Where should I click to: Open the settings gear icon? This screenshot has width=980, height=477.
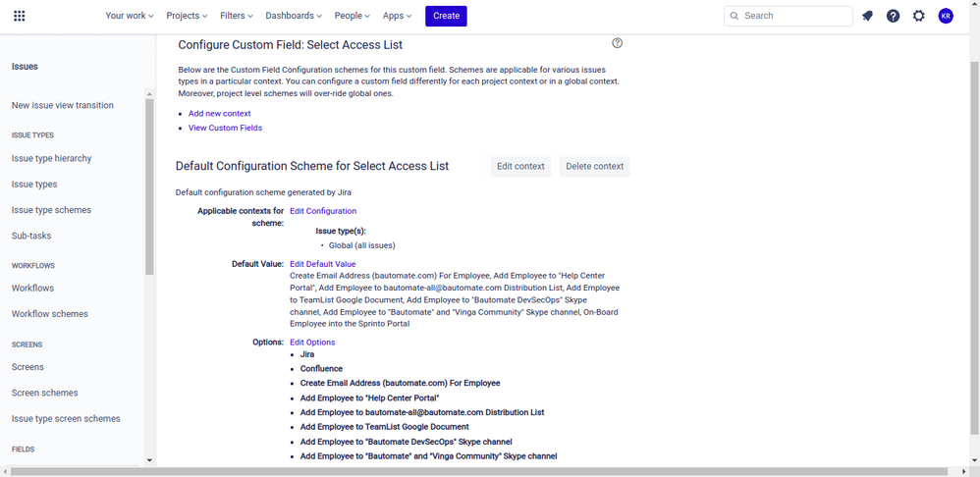click(919, 17)
